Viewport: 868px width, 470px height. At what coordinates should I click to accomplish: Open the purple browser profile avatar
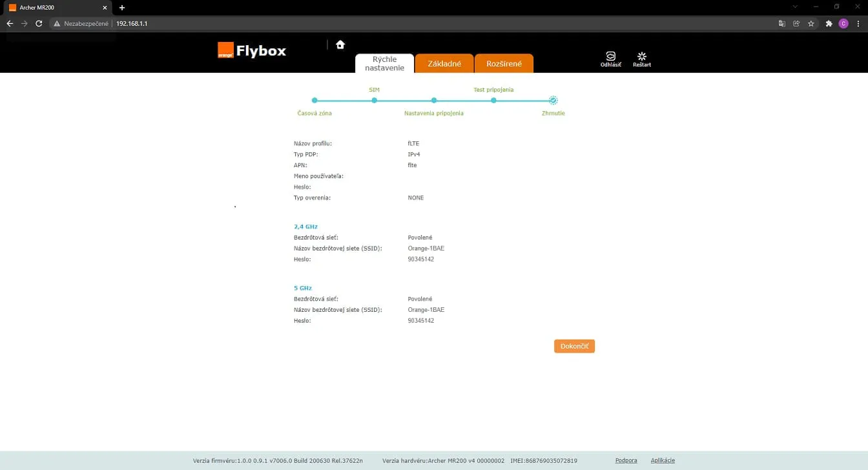coord(843,23)
